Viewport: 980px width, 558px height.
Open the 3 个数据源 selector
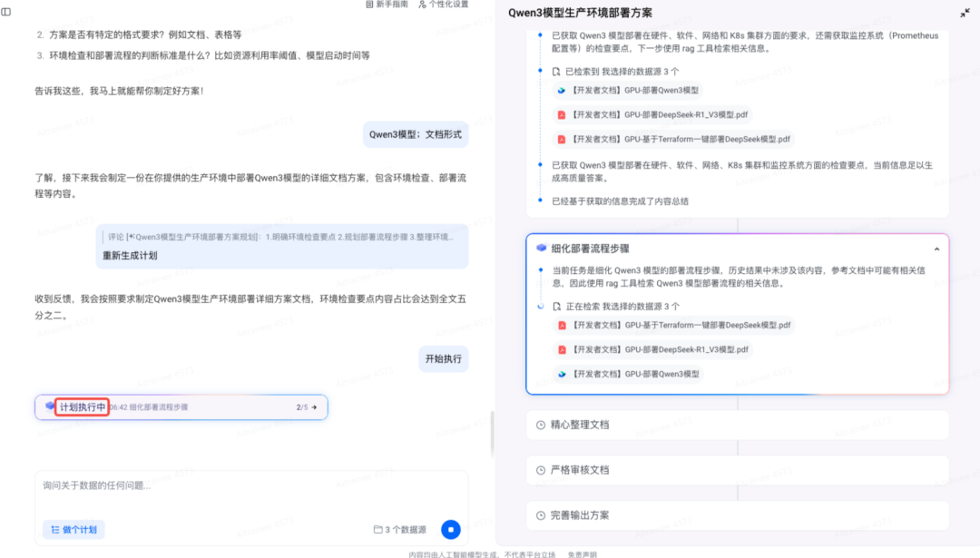(399, 529)
